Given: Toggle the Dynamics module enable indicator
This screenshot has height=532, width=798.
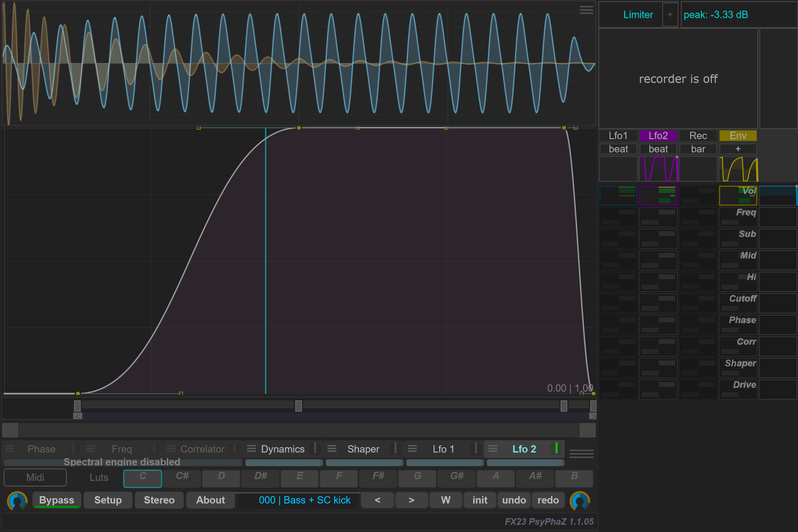Looking at the screenshot, I should tap(315, 448).
